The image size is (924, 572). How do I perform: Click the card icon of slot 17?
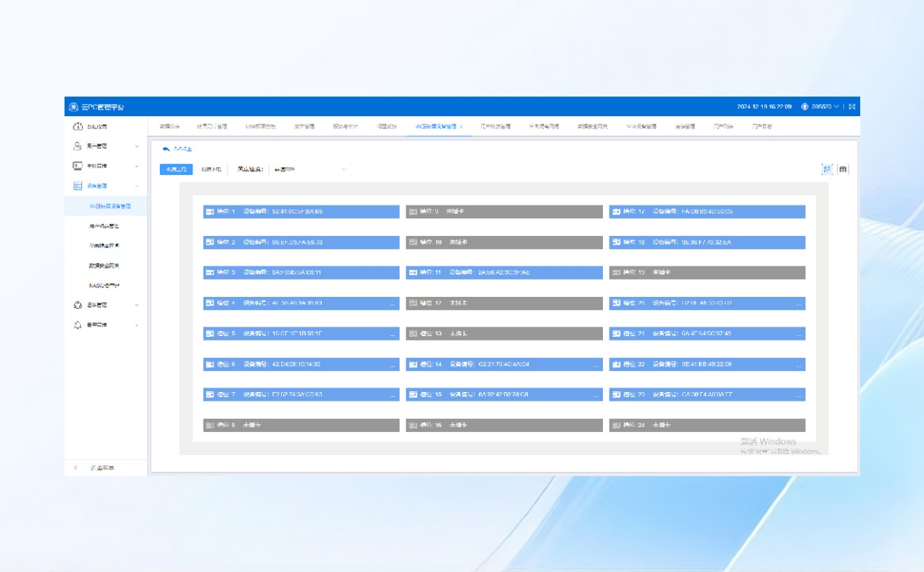617,212
